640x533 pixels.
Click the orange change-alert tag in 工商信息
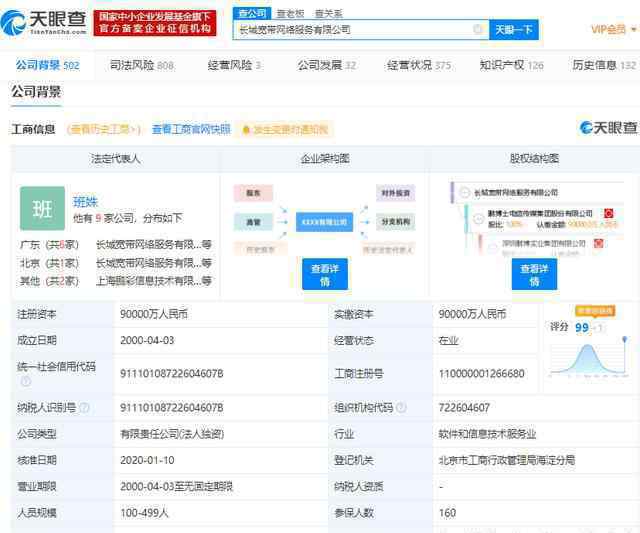point(286,130)
